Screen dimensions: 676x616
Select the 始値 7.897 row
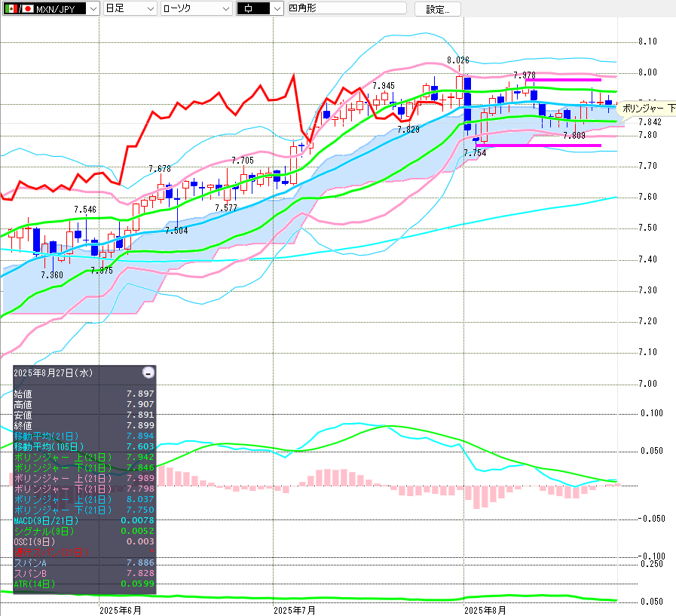click(84, 394)
